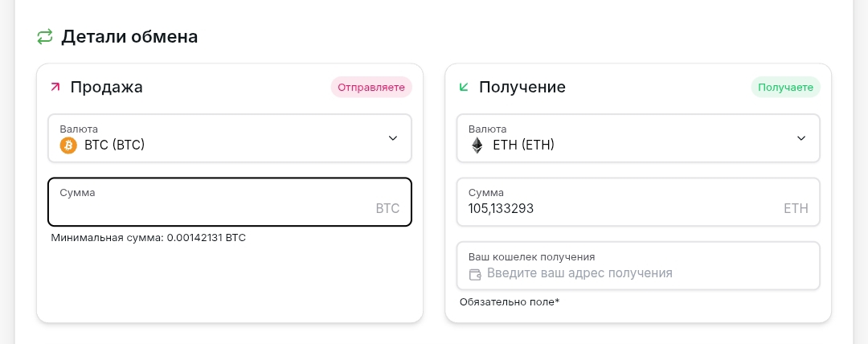Click the green receive arrow icon

pos(464,87)
